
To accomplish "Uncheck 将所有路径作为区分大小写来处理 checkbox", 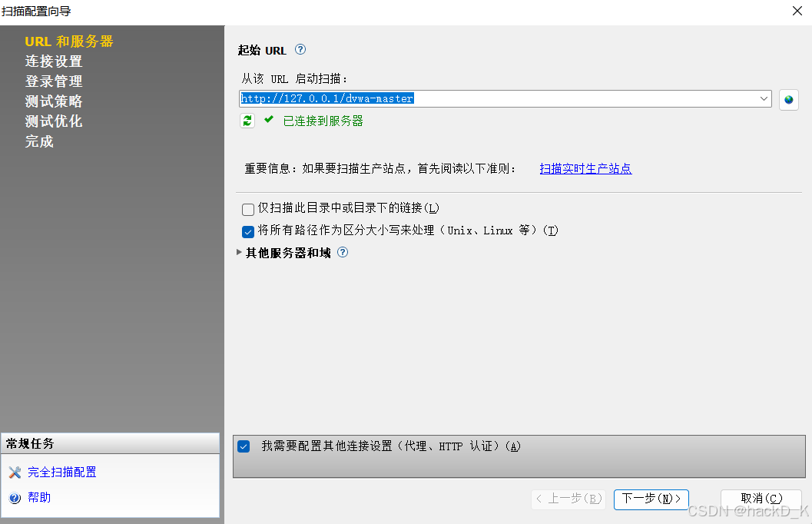I will click(248, 231).
